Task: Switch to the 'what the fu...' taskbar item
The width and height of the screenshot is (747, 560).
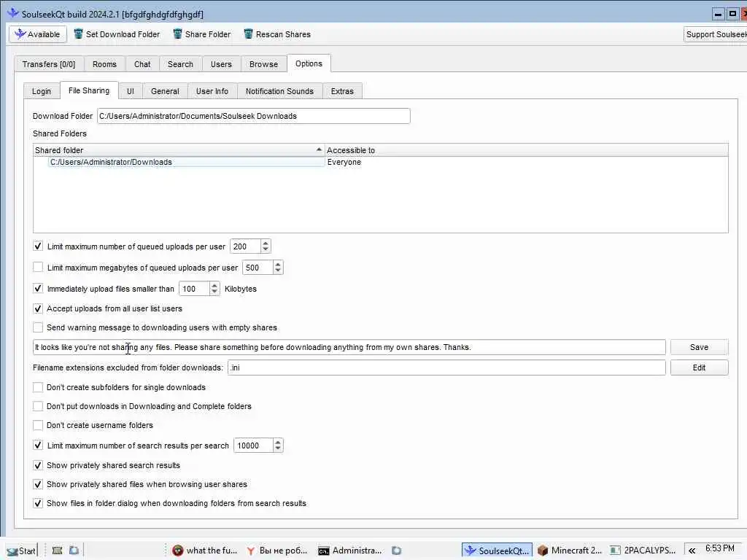Action: coord(205,551)
